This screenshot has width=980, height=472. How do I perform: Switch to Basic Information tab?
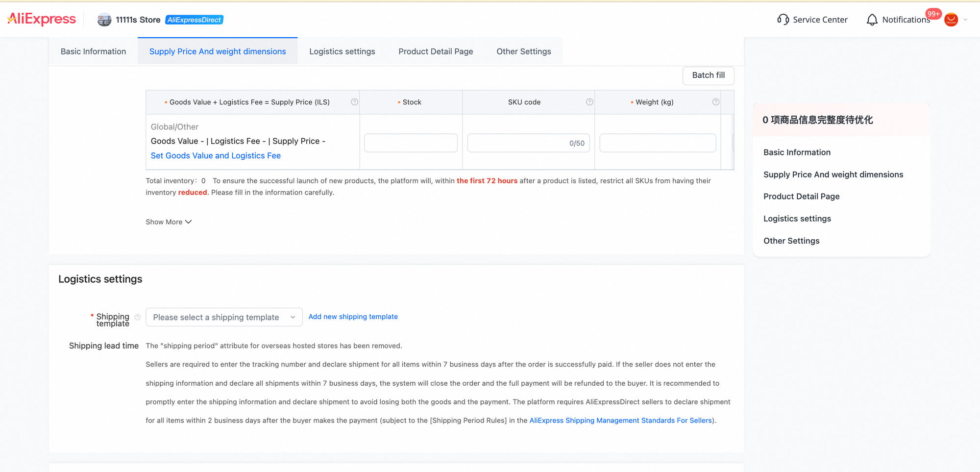pyautogui.click(x=93, y=51)
